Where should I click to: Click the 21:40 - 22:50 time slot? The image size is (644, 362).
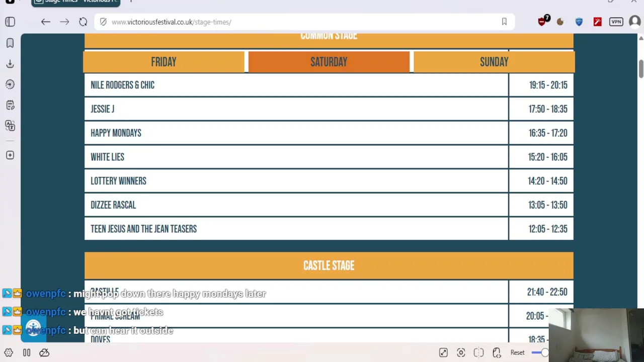point(547,292)
